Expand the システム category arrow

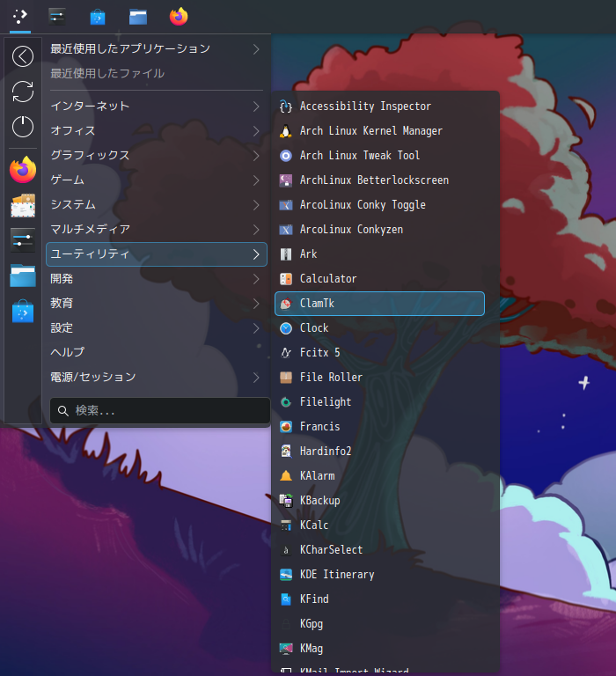coord(256,205)
